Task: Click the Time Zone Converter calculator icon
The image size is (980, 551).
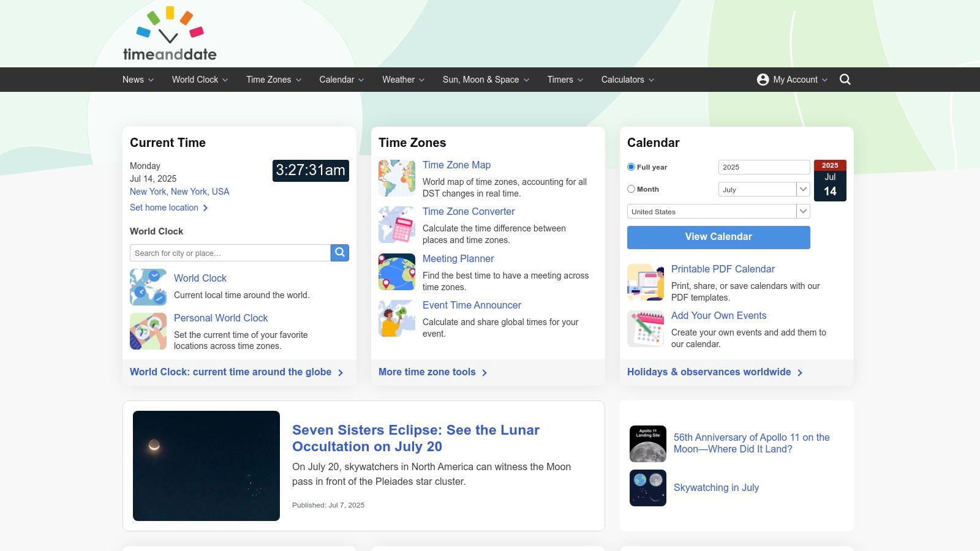Action: [397, 225]
